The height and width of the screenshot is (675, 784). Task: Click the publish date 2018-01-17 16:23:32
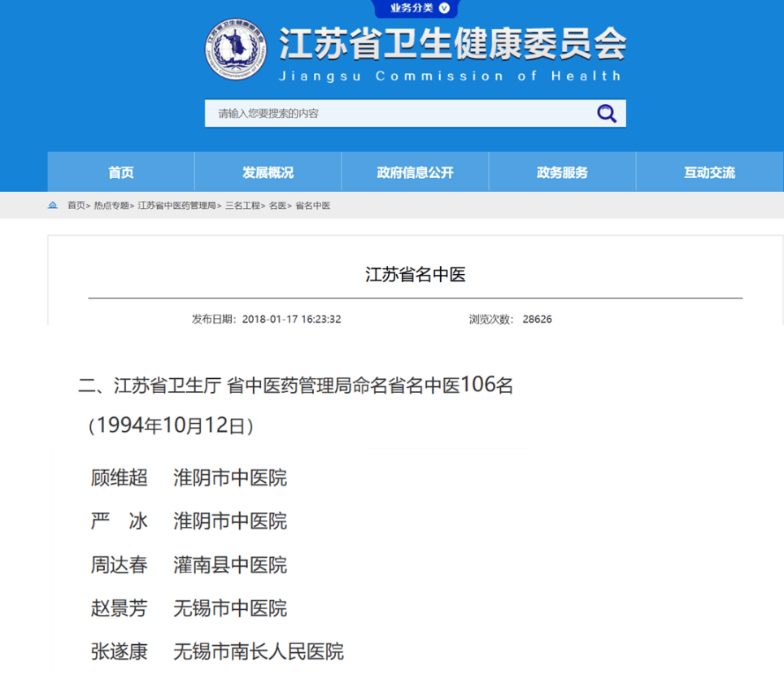point(291,319)
